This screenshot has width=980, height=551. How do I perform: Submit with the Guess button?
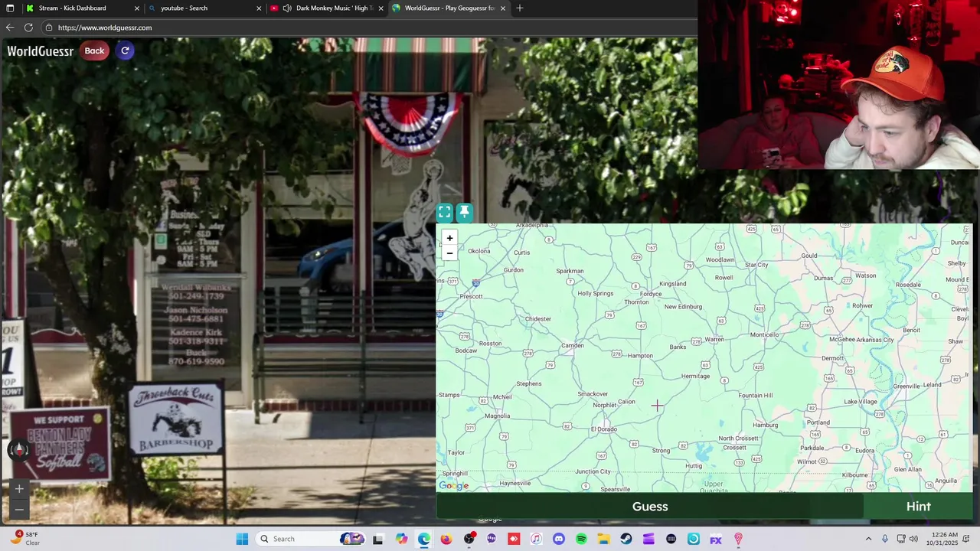pyautogui.click(x=650, y=507)
